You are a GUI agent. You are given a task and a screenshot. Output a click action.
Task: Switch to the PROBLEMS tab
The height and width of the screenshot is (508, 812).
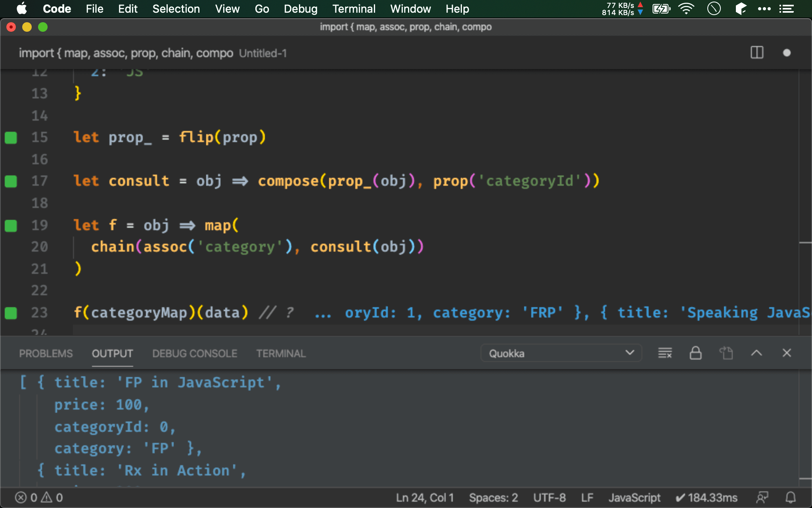pyautogui.click(x=46, y=353)
